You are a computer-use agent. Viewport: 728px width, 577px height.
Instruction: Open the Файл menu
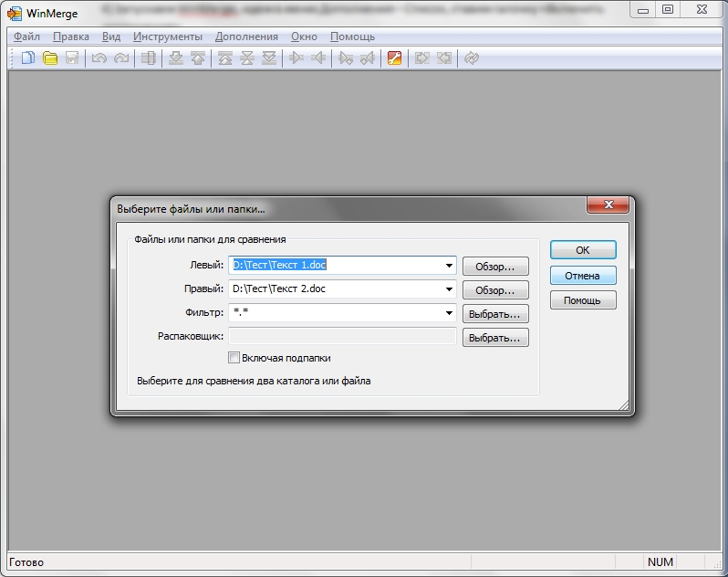[x=26, y=37]
